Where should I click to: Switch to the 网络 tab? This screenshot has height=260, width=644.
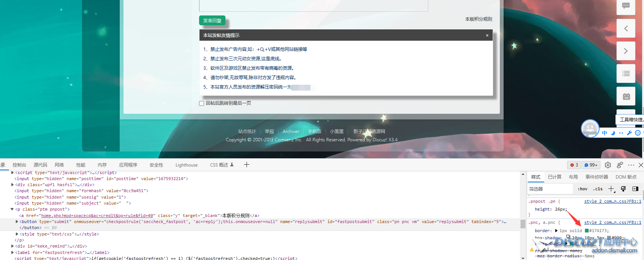pos(59,165)
